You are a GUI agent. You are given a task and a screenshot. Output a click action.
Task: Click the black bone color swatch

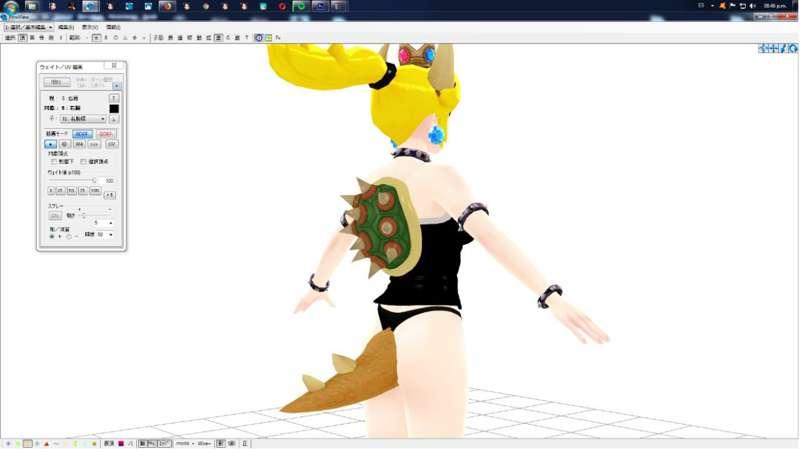[x=114, y=109]
